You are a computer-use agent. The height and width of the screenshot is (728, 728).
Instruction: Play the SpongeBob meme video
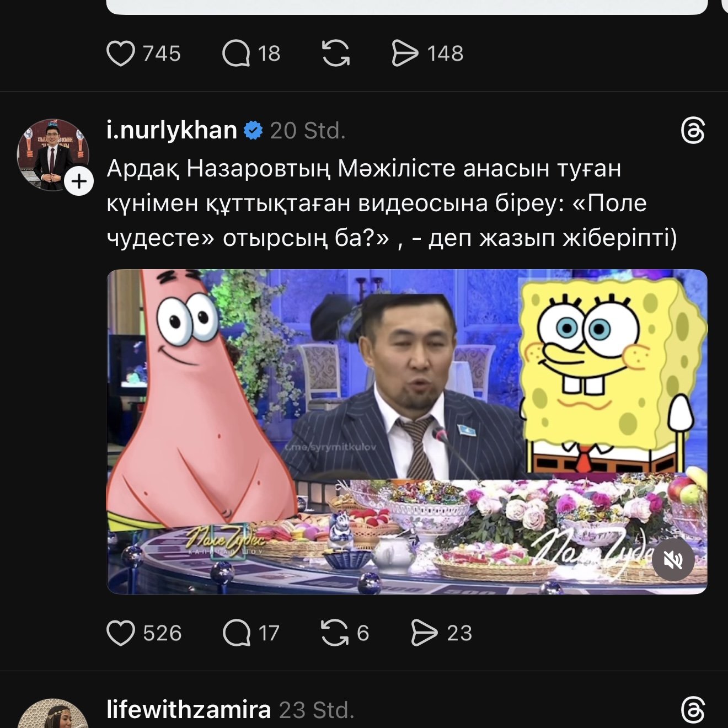pyautogui.click(x=406, y=431)
